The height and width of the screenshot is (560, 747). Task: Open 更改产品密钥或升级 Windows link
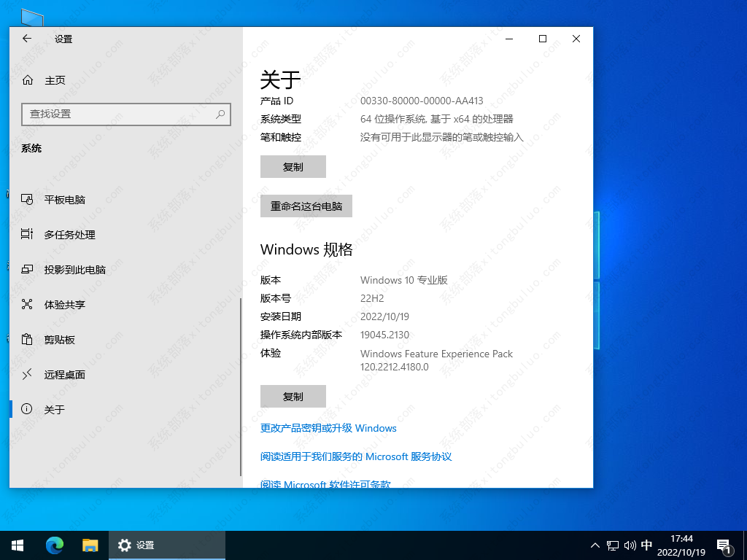(328, 428)
